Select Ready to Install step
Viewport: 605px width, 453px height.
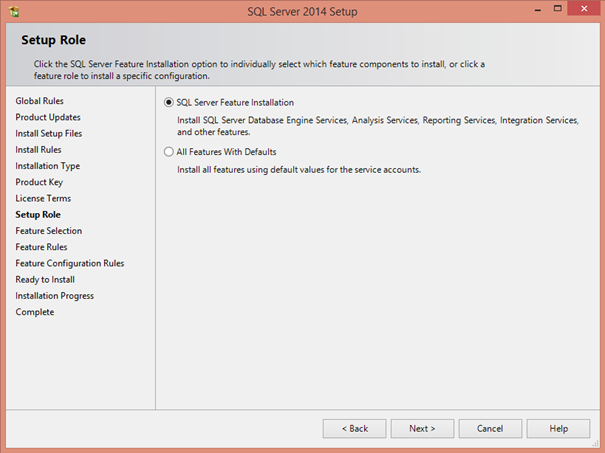coord(45,279)
